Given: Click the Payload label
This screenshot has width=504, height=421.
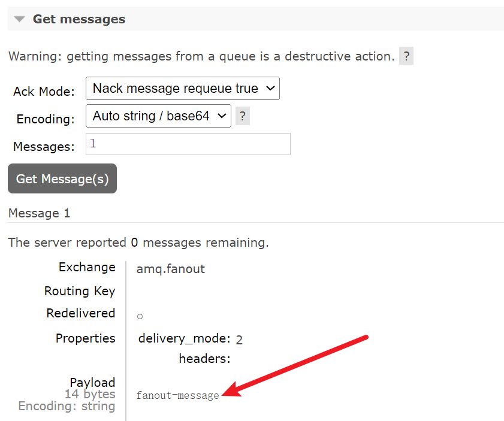Looking at the screenshot, I should (x=92, y=382).
